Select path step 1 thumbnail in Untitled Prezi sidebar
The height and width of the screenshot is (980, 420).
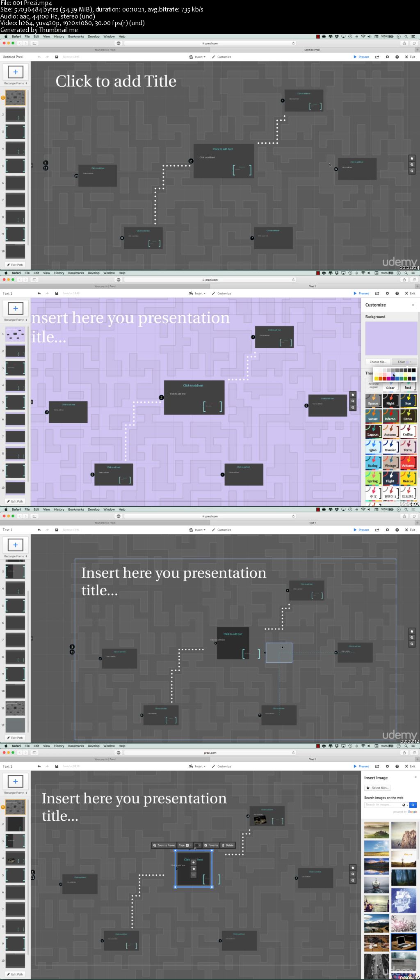coord(15,98)
